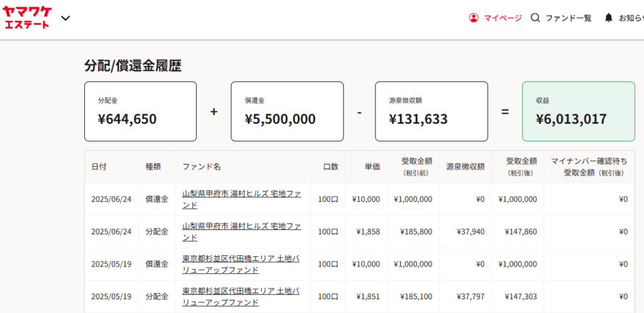Click the 口数 column header
Viewport: 644px width, 313px height.
pyautogui.click(x=331, y=167)
